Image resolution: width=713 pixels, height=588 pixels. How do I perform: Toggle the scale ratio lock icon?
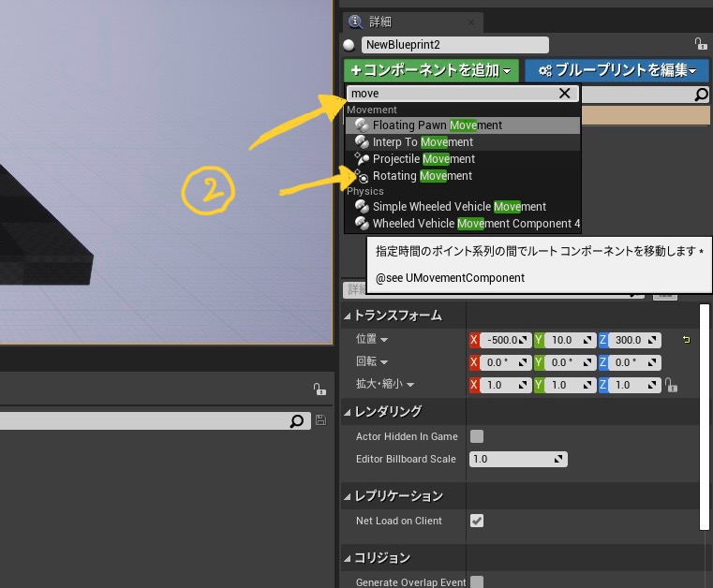point(670,385)
